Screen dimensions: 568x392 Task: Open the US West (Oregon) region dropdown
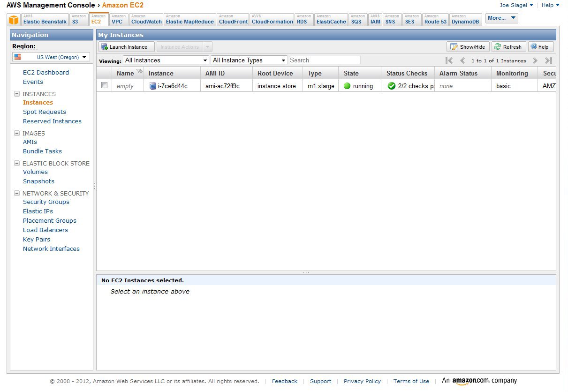(x=51, y=57)
